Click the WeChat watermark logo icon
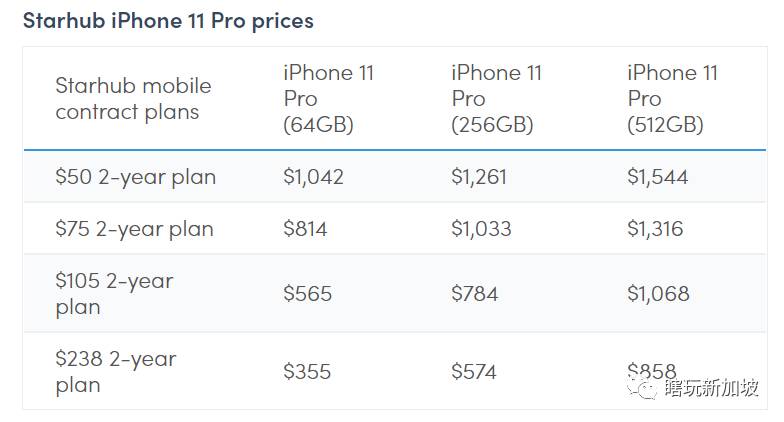 coord(645,387)
